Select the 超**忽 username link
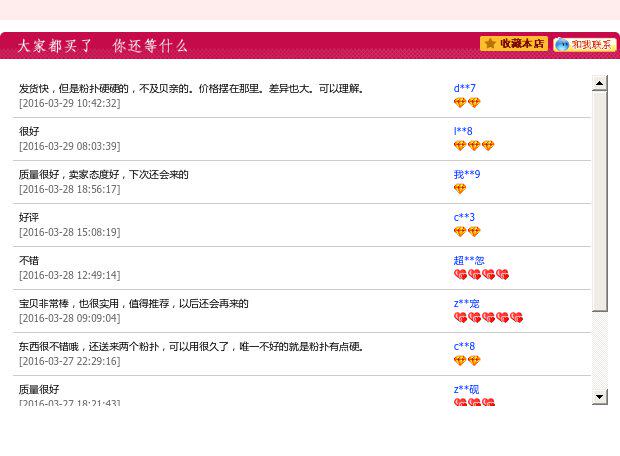 [x=468, y=261]
